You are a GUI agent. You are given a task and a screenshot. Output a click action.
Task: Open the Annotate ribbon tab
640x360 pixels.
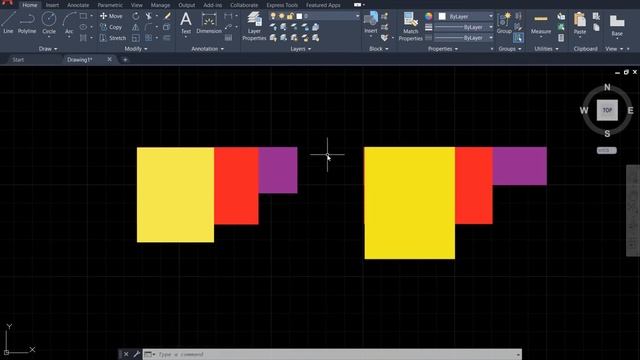[78, 5]
